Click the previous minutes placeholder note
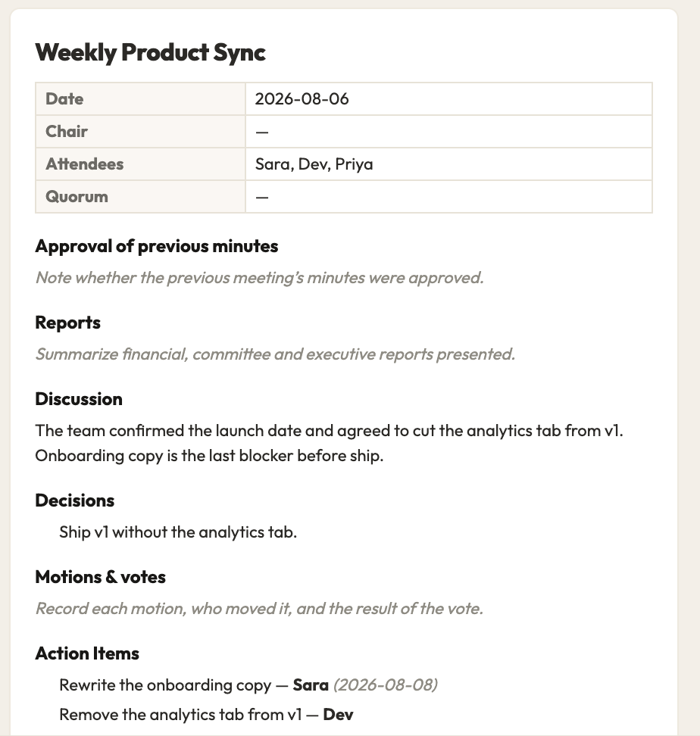The image size is (700, 736). coord(260,278)
